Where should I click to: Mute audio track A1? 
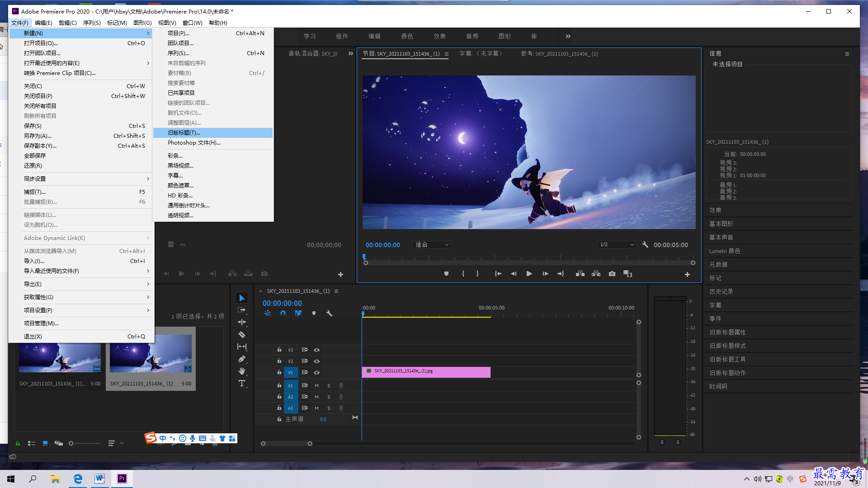click(x=316, y=385)
